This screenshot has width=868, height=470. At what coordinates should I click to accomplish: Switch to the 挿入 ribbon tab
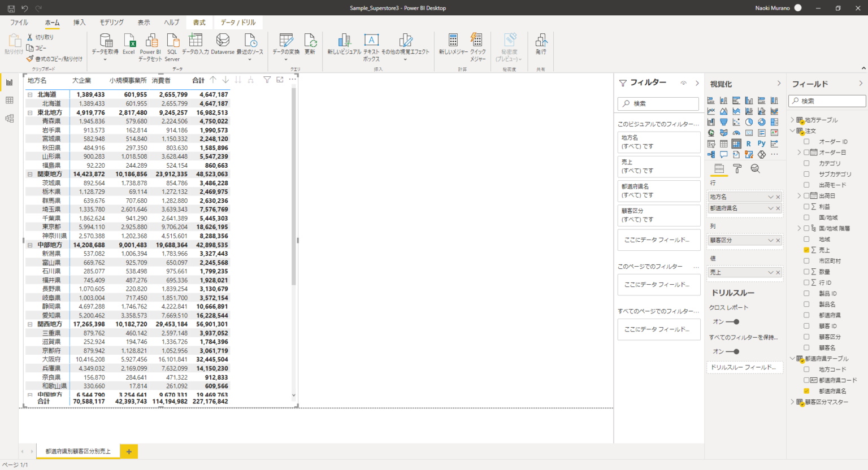coord(79,23)
